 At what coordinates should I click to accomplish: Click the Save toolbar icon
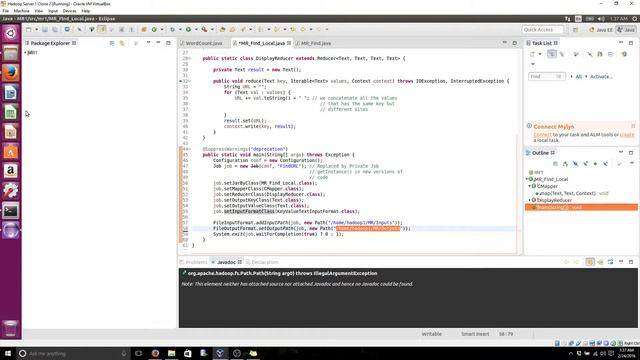pyautogui.click(x=45, y=29)
